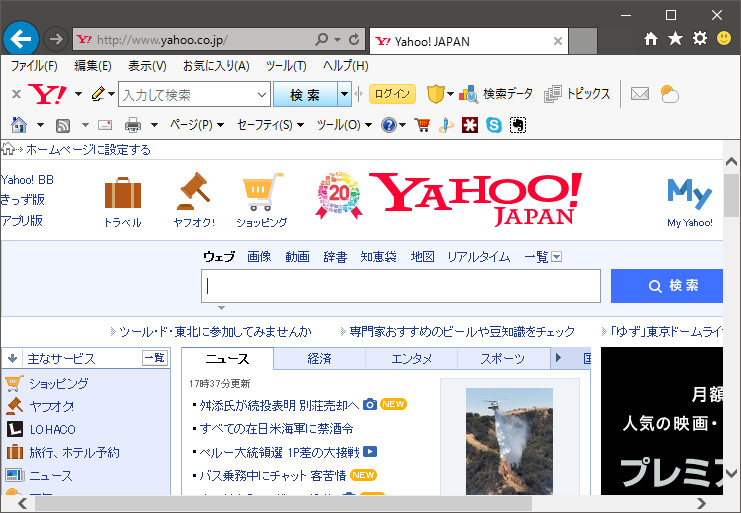Open the ツール(O) dropdown menu

point(345,125)
